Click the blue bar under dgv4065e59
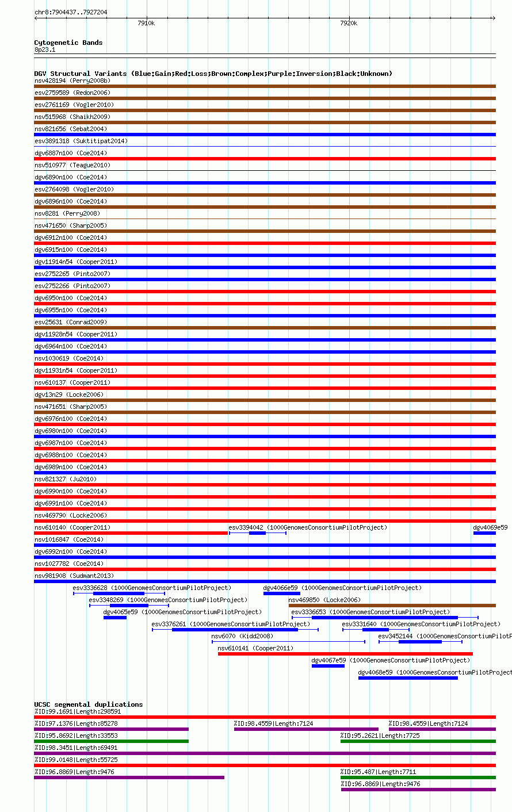This screenshot has width=512, height=812. 115,617
